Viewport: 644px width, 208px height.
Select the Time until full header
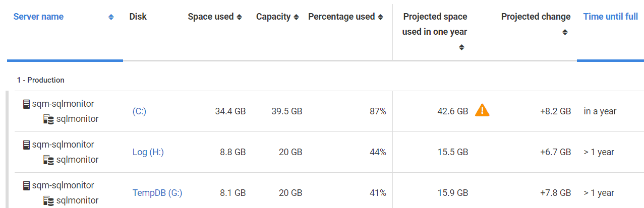(610, 17)
